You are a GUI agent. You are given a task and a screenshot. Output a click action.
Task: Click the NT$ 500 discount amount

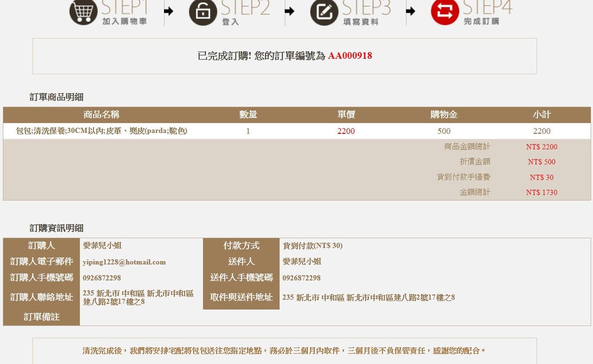tap(542, 162)
